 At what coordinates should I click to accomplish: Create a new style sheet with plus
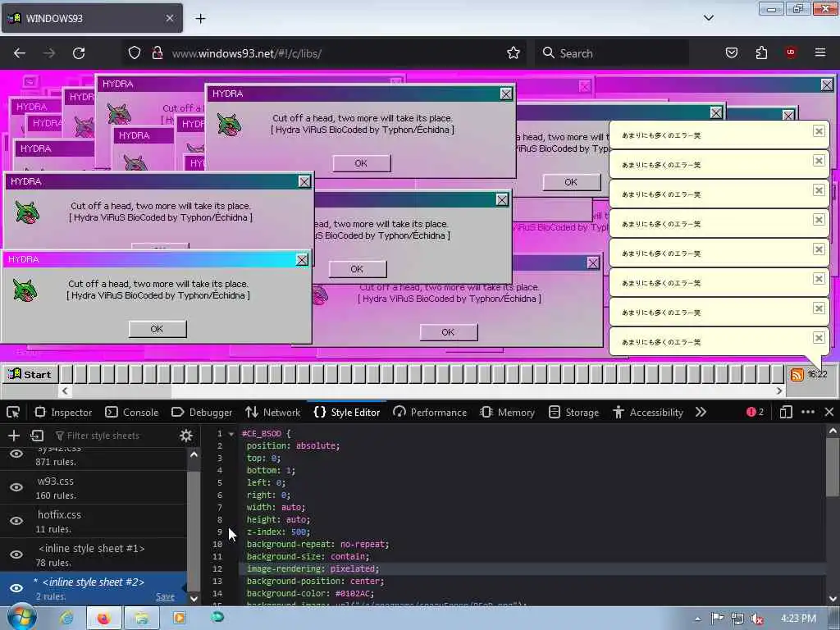point(14,436)
